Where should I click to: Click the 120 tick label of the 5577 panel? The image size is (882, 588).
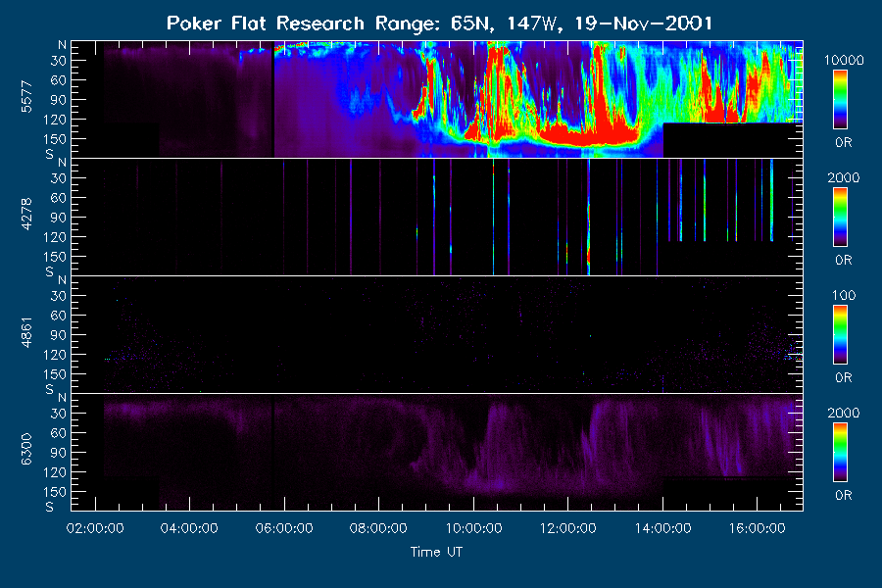(55, 120)
